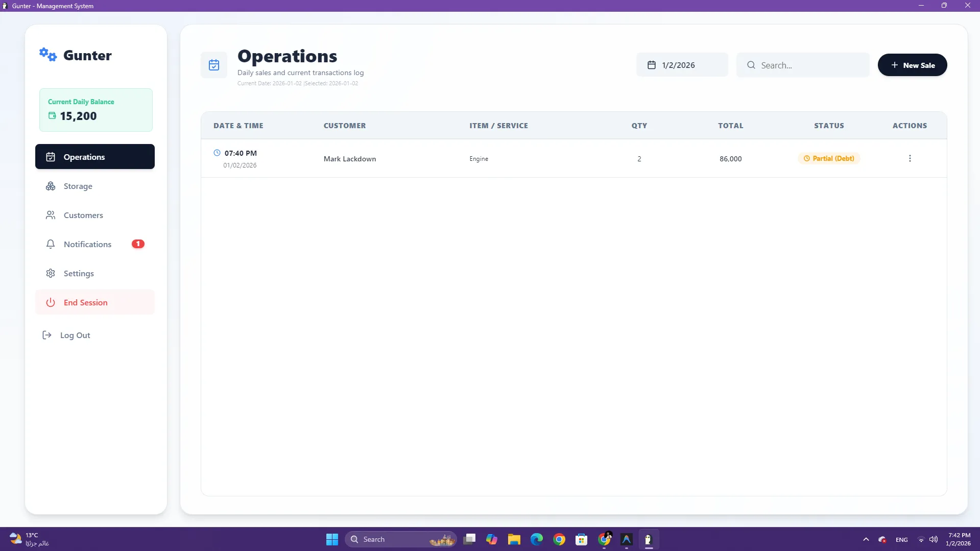Select the customer name Mark Lackdown

coord(350,159)
